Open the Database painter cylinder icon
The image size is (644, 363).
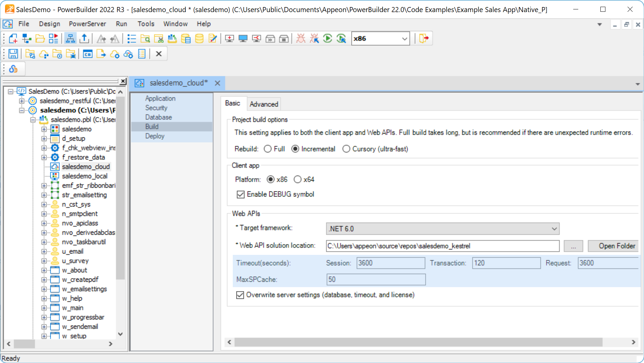click(199, 39)
